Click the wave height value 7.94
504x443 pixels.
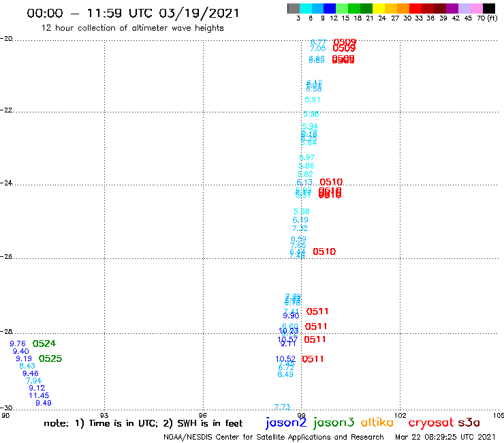tap(34, 381)
